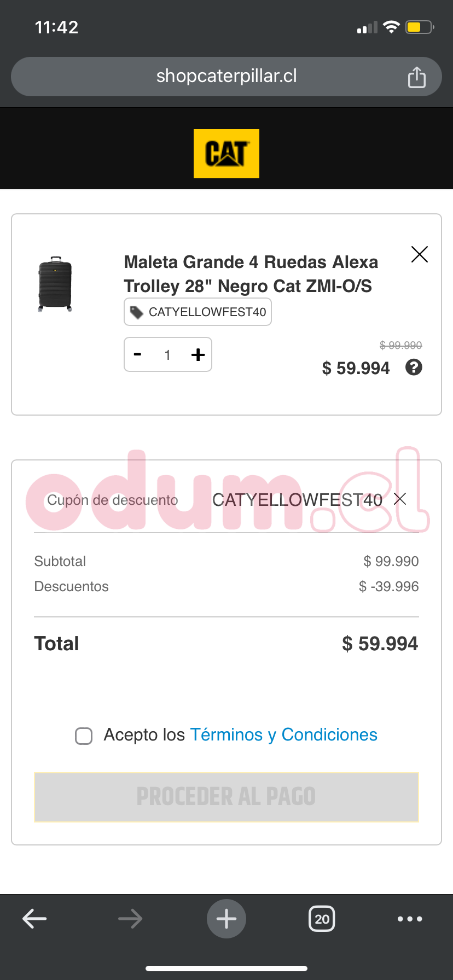
Task: Click the Cupón de descuento field
Action: 113,500
